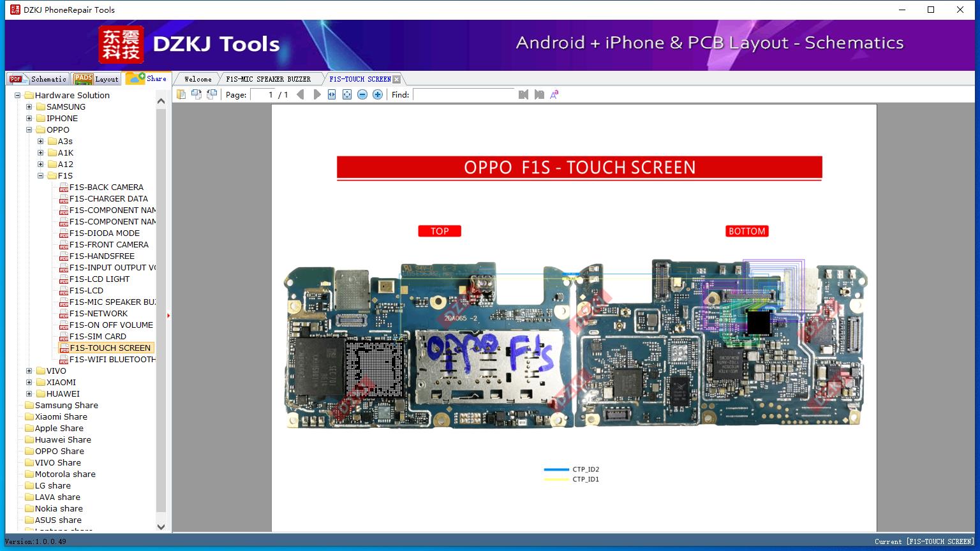Image resolution: width=980 pixels, height=551 pixels.
Task: Open F1S-HANDSFREE document
Action: click(102, 256)
